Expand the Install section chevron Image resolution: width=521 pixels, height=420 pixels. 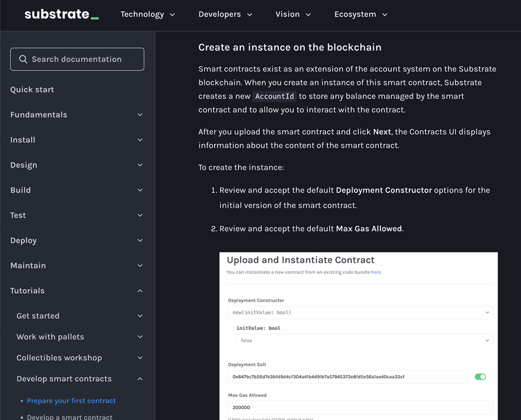[x=140, y=140]
